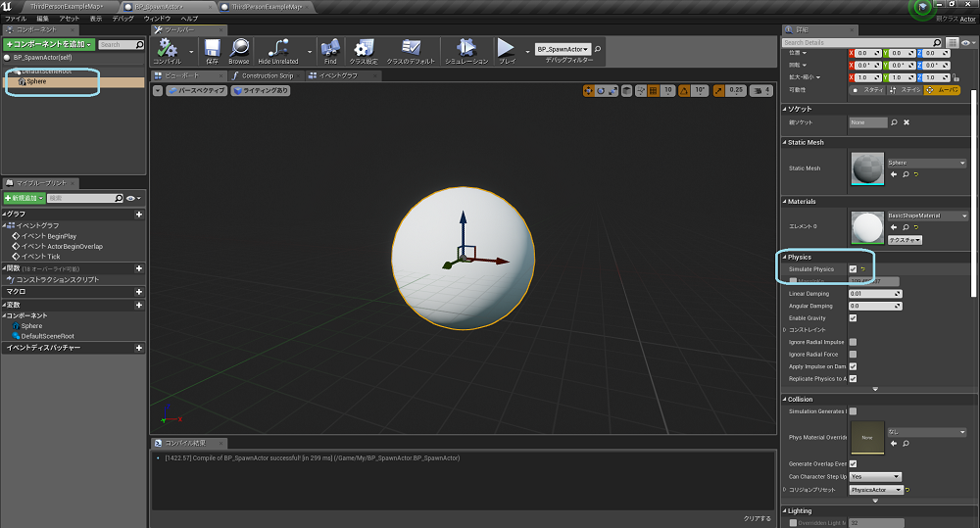Open the ウィンドウ menu

click(x=157, y=19)
